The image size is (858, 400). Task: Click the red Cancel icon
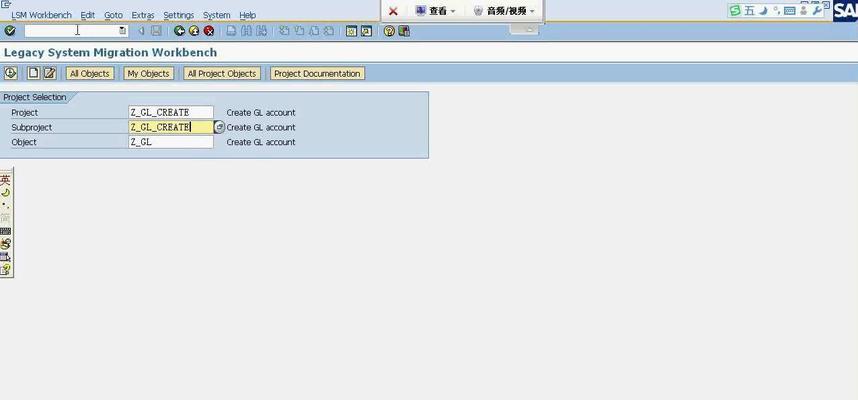[x=208, y=31]
